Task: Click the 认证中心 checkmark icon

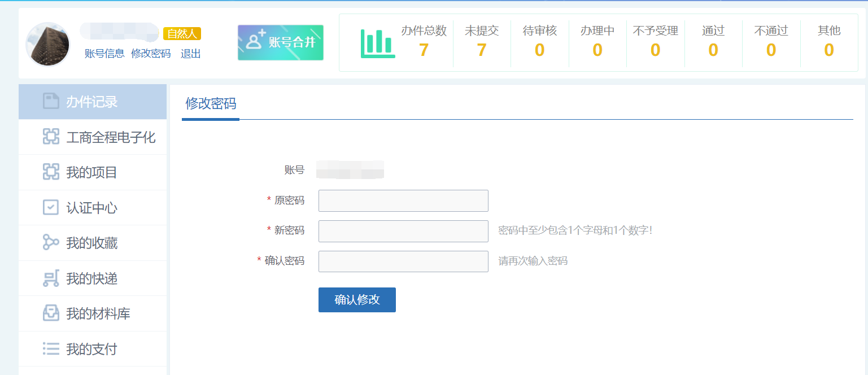Action: click(x=51, y=207)
